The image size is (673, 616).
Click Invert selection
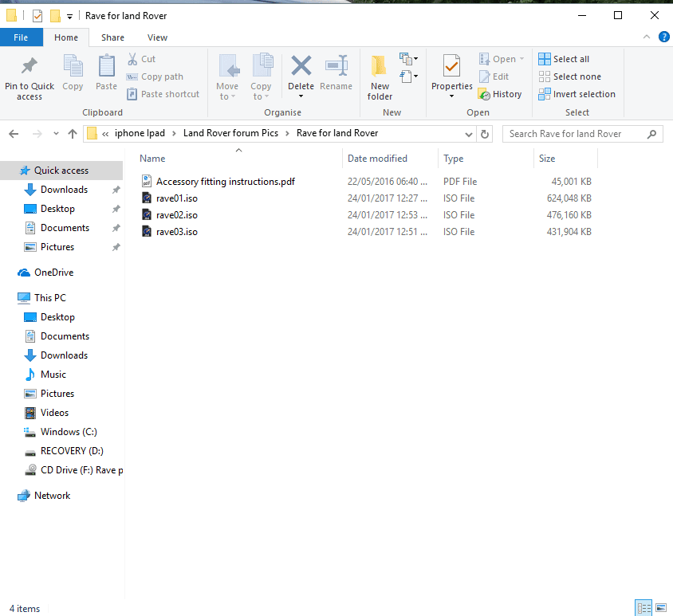point(577,94)
